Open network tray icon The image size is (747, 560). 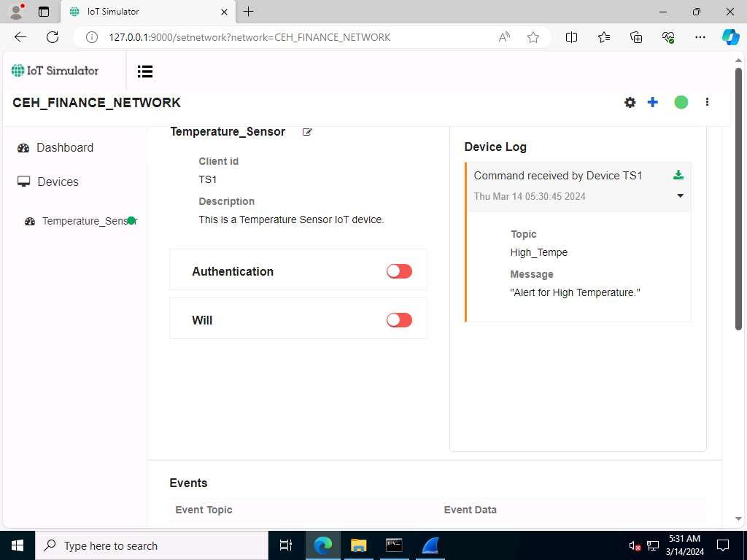click(653, 545)
